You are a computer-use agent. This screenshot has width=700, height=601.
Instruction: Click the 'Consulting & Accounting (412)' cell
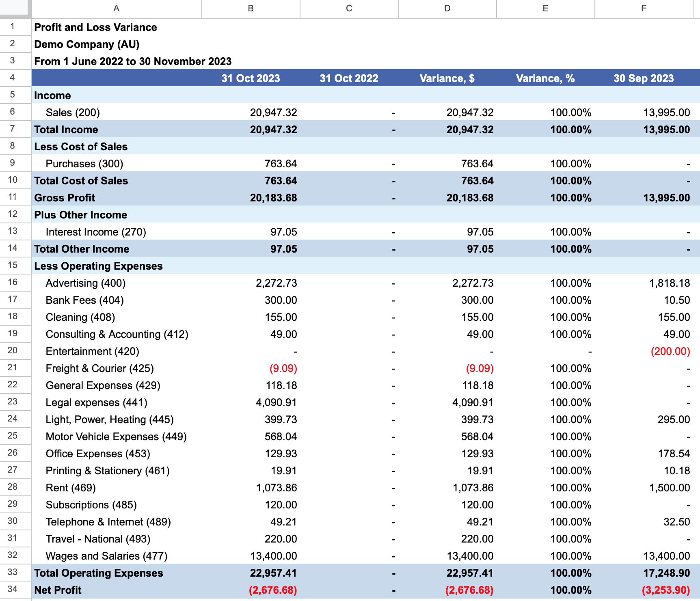[117, 334]
